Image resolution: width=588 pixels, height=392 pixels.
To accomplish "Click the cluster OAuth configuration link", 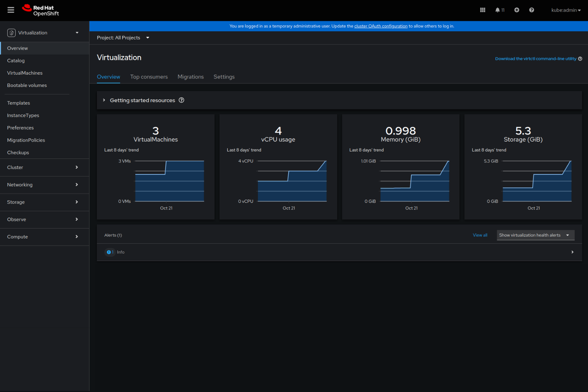I will coord(381,26).
